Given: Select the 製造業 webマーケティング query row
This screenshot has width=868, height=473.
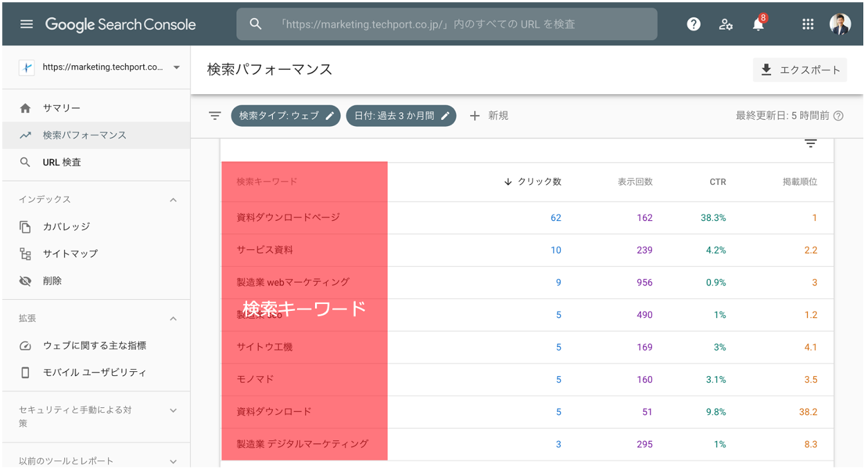Looking at the screenshot, I should click(527, 283).
